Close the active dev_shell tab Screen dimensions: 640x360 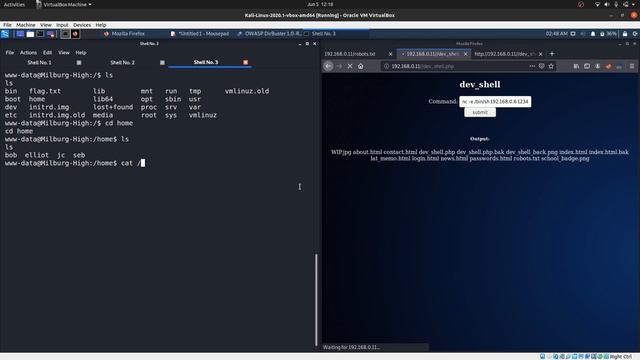(465, 54)
